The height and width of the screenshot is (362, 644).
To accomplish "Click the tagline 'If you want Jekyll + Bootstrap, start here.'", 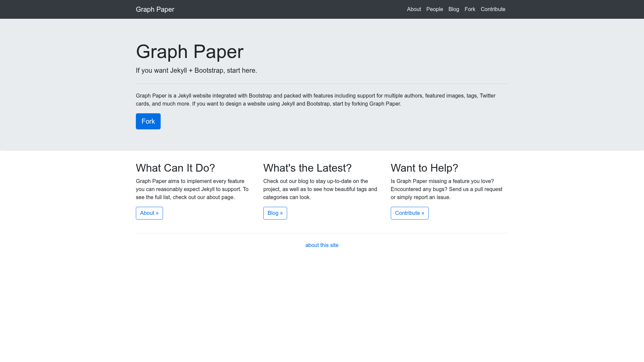I will click(x=197, y=70).
